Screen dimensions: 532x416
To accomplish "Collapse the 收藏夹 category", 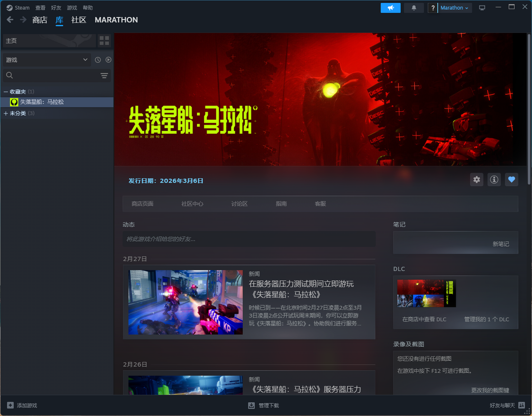I will coord(6,92).
